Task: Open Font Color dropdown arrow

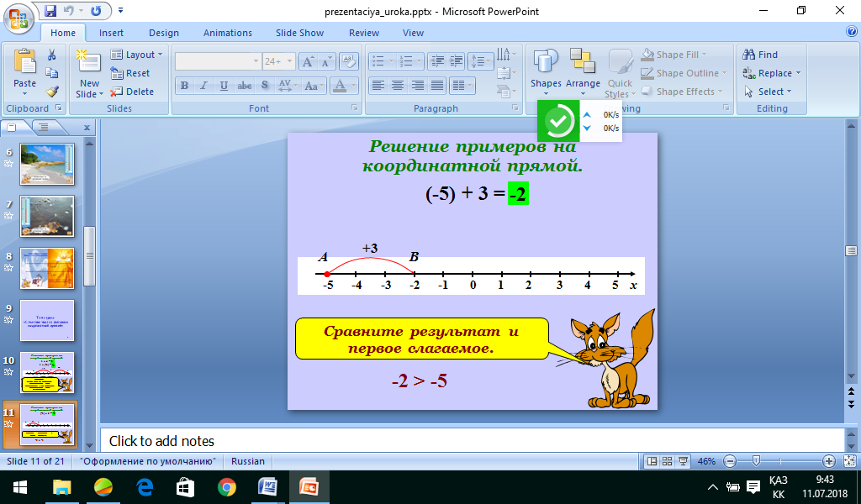Action: [353, 86]
